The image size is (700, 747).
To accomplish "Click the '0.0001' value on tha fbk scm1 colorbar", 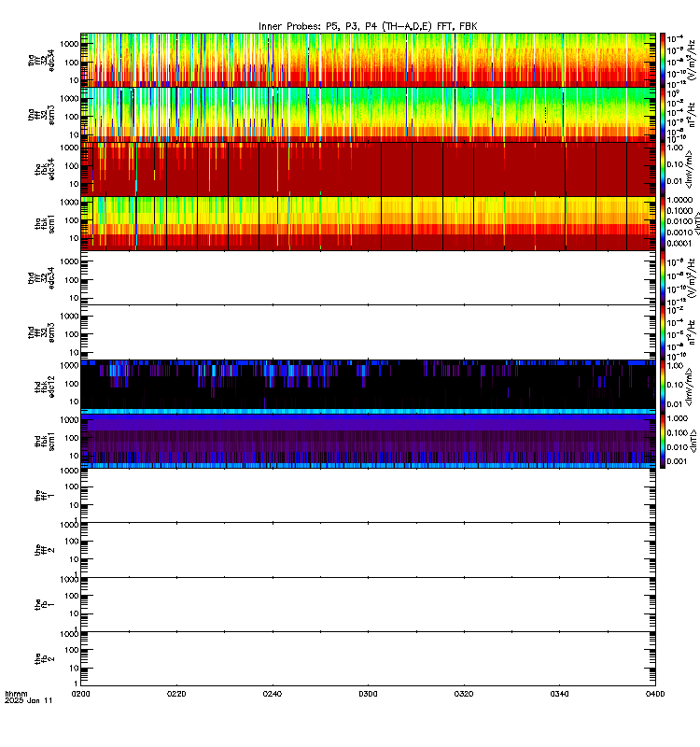I will point(679,244).
